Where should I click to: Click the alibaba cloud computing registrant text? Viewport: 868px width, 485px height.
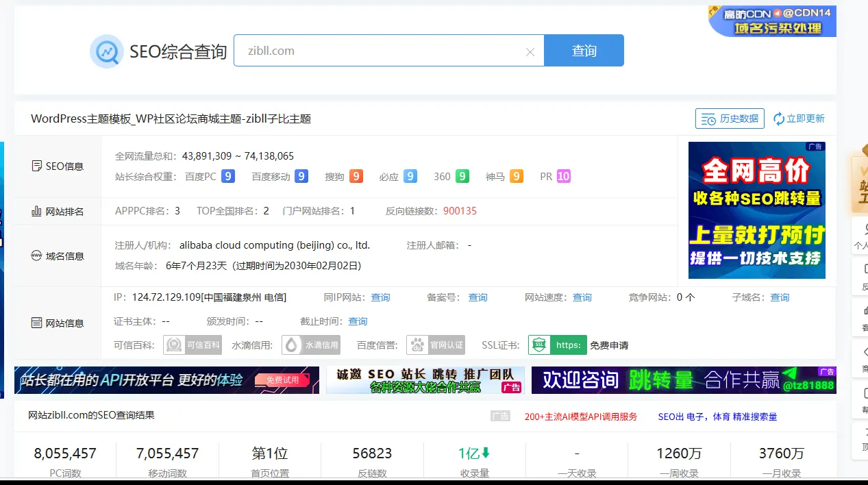(x=275, y=245)
